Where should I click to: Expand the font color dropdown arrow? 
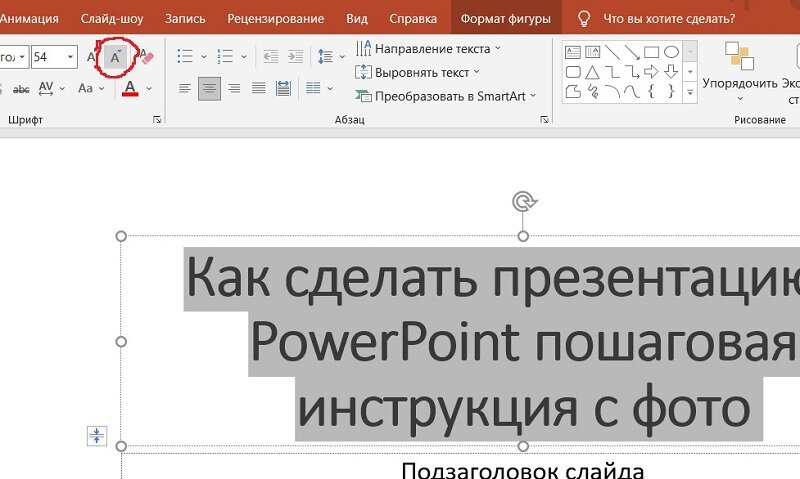pyautogui.click(x=149, y=89)
